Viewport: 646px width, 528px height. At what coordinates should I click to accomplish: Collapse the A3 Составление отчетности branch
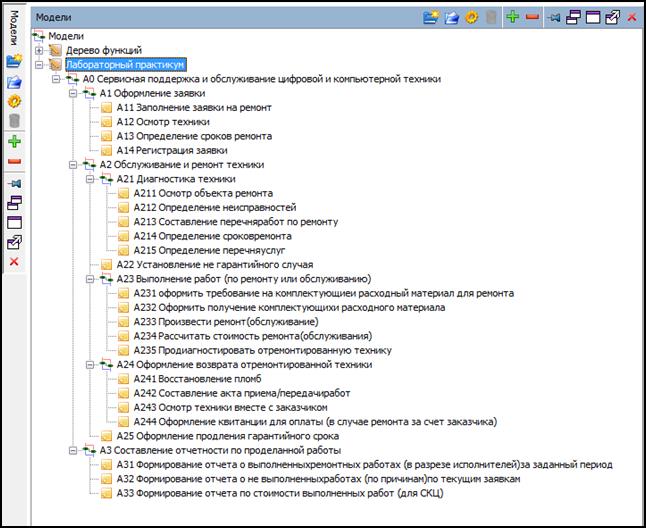pos(73,451)
